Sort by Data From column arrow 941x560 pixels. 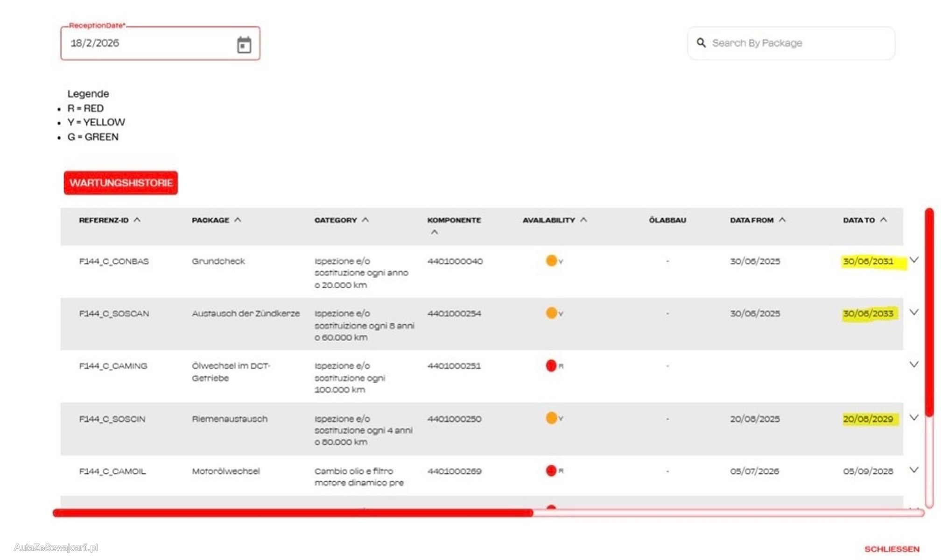pos(782,220)
